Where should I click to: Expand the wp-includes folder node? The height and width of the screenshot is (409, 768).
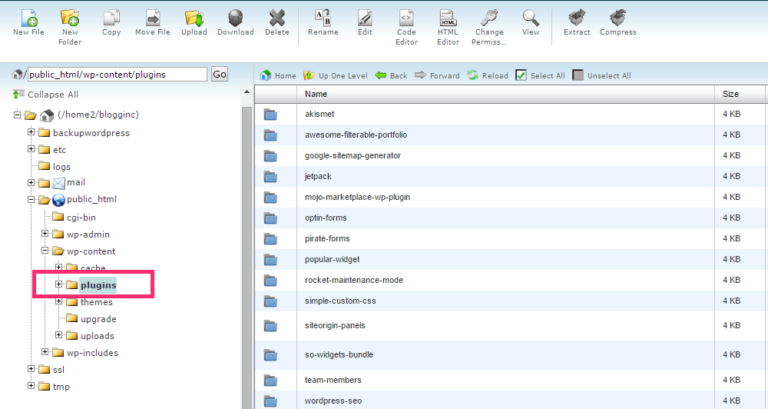45,352
